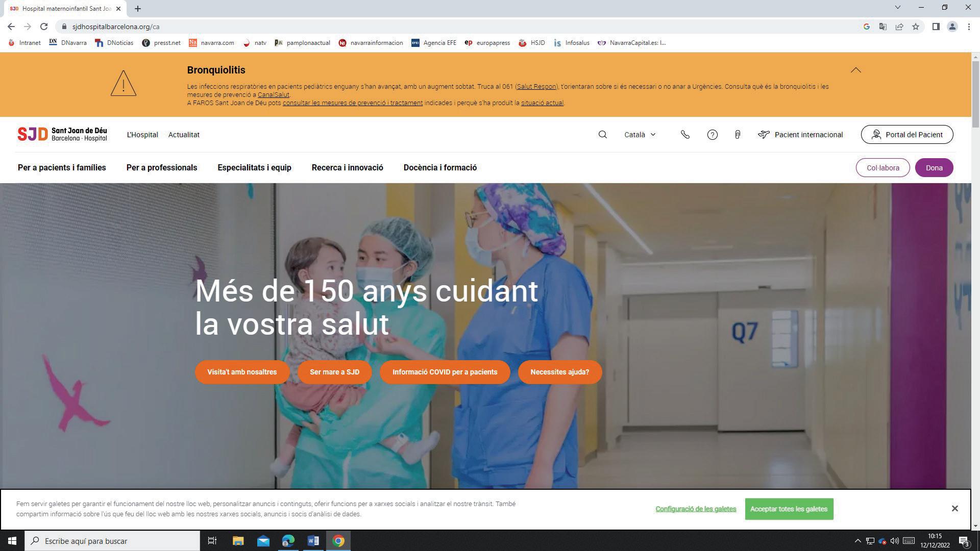Click Visita't amb nosaltres button
The height and width of the screenshot is (551, 980).
[x=242, y=372]
